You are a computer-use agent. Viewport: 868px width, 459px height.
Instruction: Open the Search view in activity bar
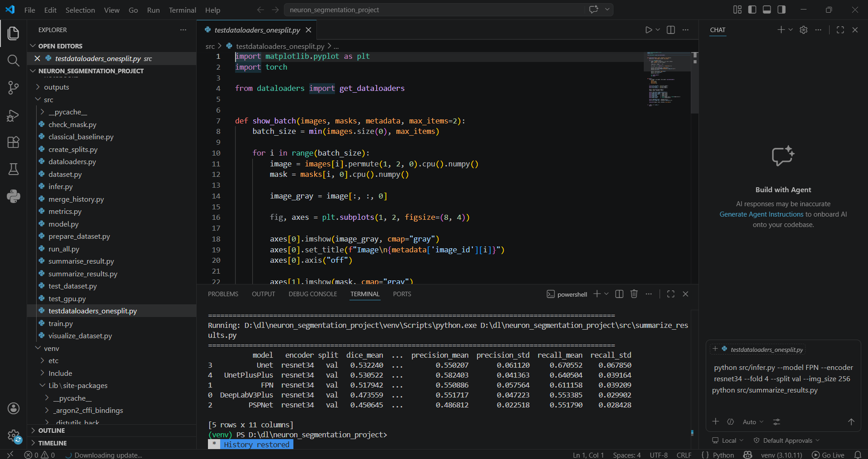(14, 60)
